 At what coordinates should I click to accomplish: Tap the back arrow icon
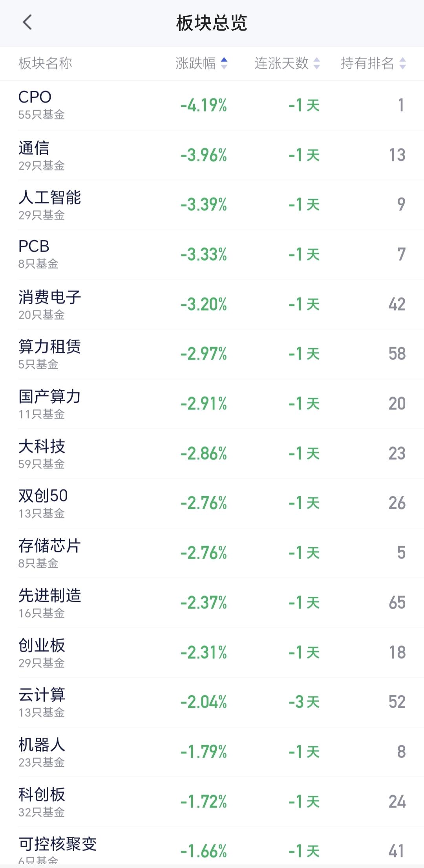pos(27,22)
